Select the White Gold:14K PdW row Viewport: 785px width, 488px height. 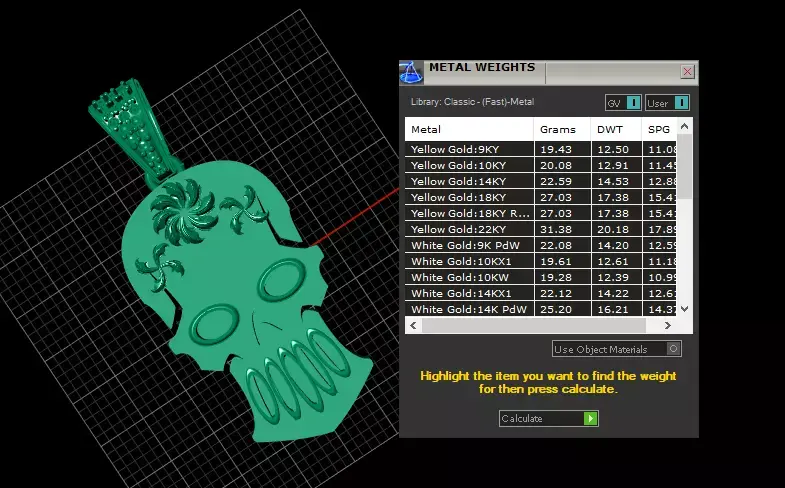point(541,309)
